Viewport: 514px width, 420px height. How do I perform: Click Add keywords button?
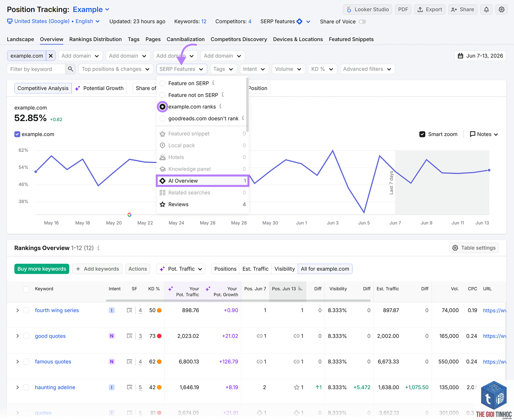pyautogui.click(x=97, y=269)
